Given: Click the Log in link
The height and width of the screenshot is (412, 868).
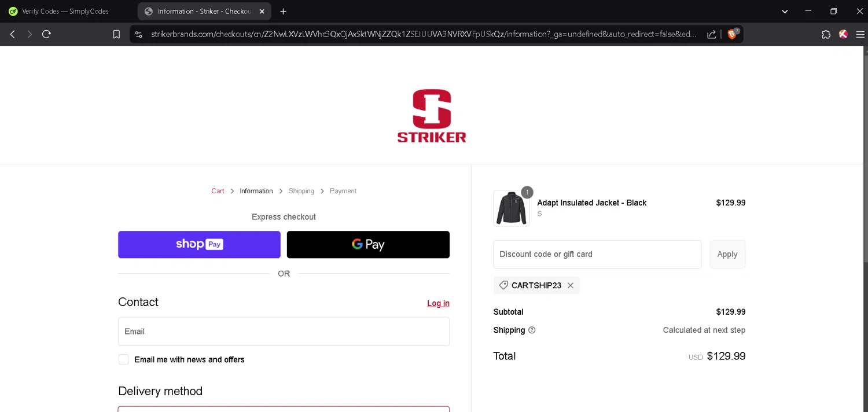Looking at the screenshot, I should [x=438, y=303].
